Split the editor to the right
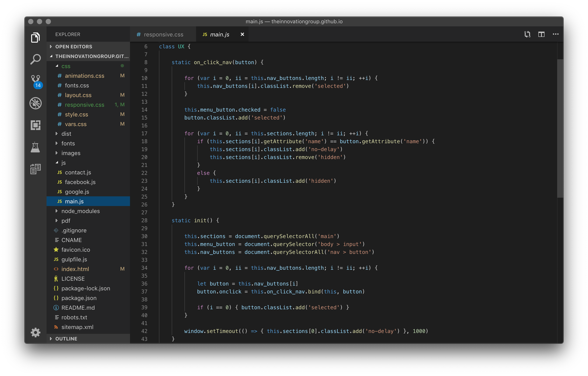The image size is (588, 376). [x=541, y=34]
